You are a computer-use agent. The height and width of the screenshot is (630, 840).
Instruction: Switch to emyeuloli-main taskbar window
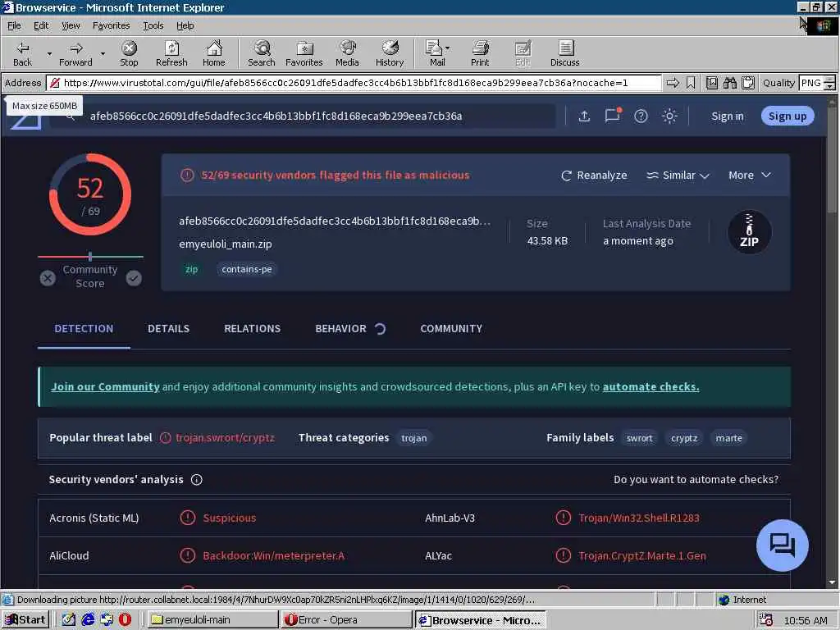[212, 619]
